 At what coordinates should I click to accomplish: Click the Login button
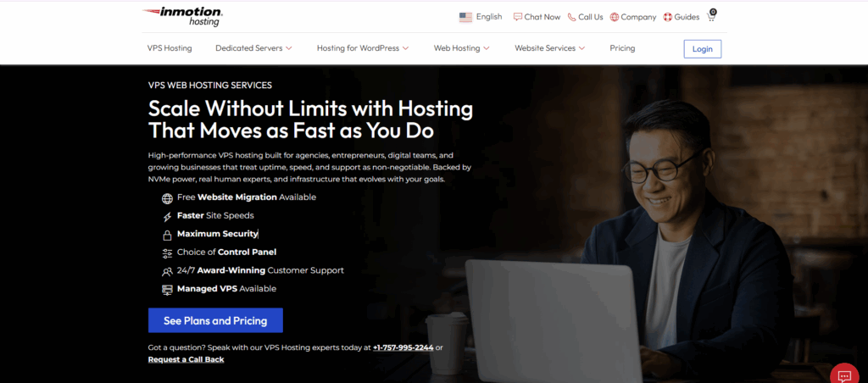(x=703, y=48)
